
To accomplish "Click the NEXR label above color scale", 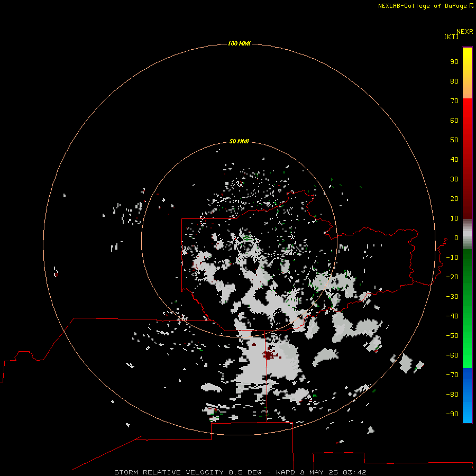I will [x=464, y=32].
